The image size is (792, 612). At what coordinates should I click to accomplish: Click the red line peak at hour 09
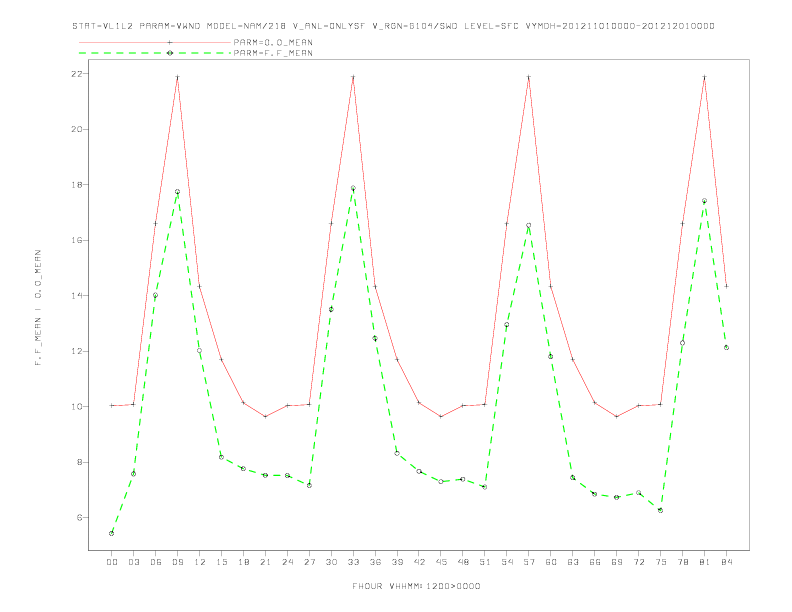177,77
